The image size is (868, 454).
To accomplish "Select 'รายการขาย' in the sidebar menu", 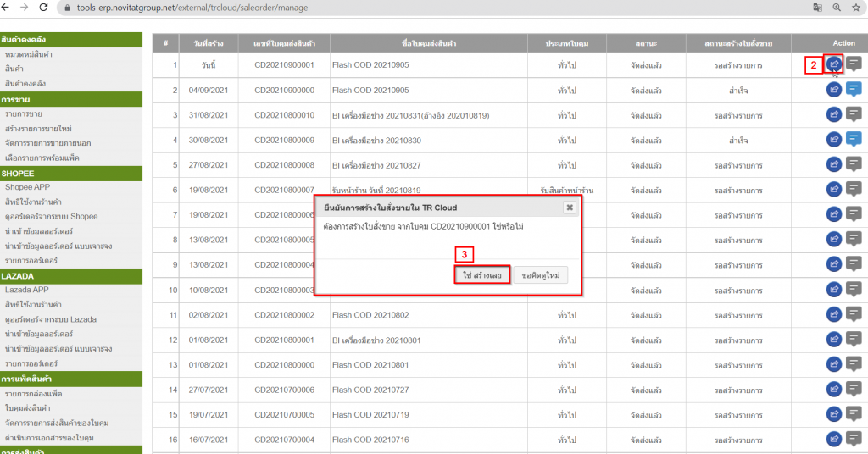I will pos(25,113).
